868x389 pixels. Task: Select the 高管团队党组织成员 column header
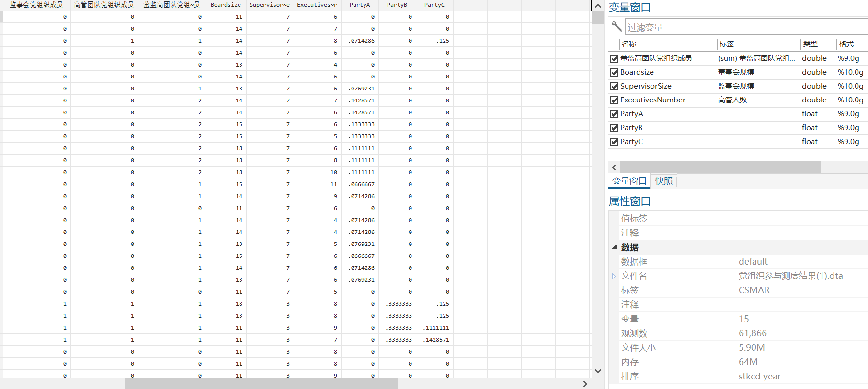pos(104,5)
